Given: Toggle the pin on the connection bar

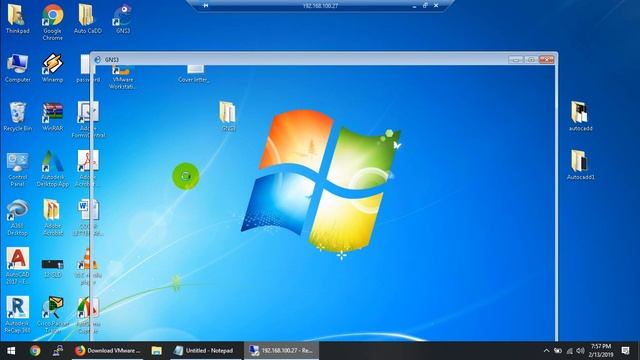Looking at the screenshot, I should [206, 6].
